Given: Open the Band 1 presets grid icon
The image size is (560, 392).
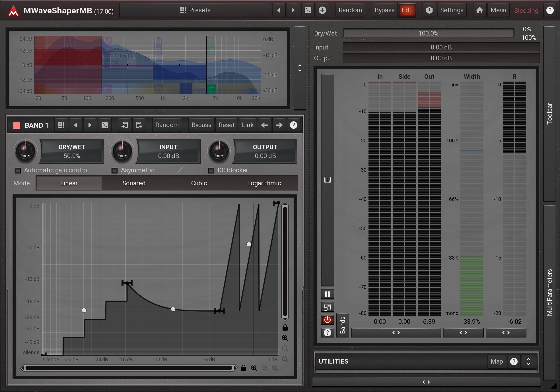Looking at the screenshot, I should pyautogui.click(x=61, y=125).
